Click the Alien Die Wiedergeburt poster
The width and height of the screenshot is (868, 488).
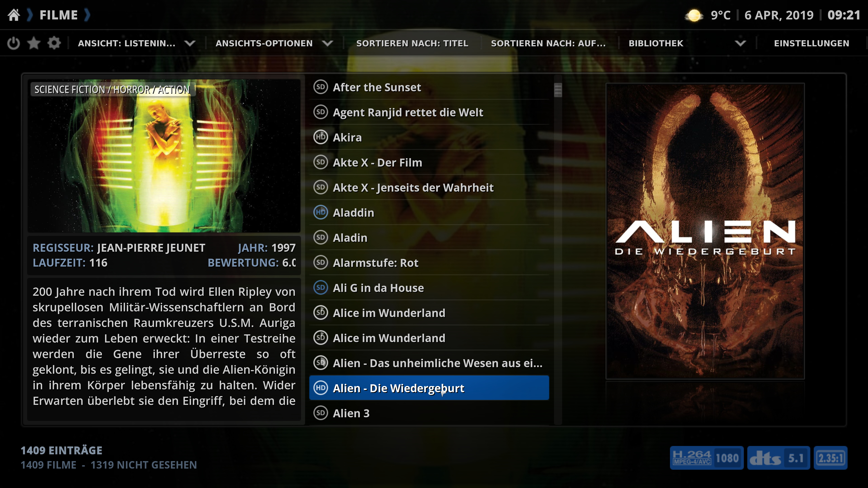705,231
